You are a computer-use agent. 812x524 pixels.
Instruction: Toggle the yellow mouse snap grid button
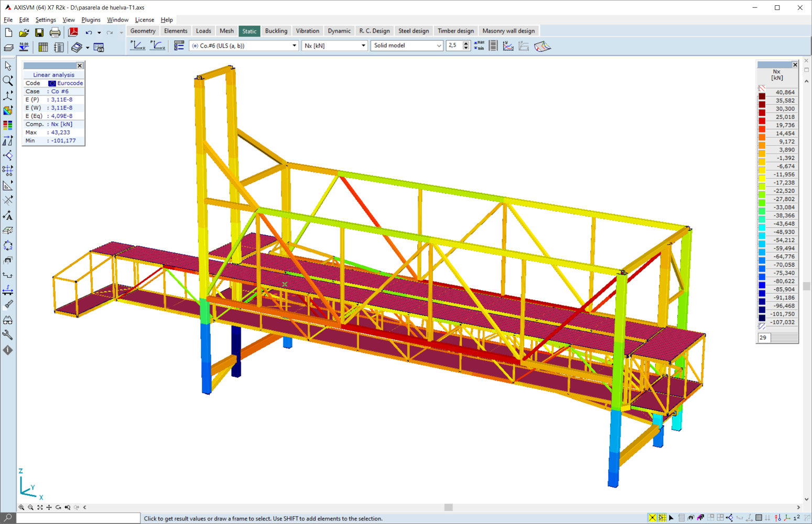(x=662, y=518)
